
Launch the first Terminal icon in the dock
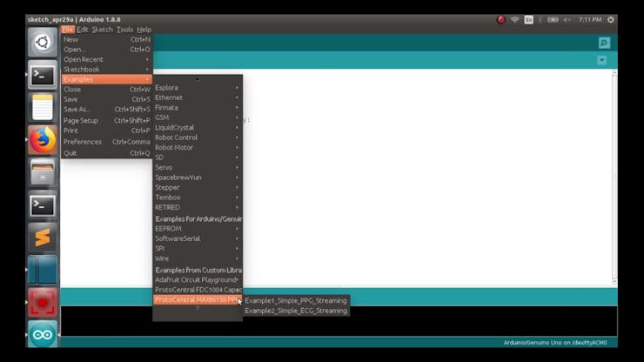point(43,75)
